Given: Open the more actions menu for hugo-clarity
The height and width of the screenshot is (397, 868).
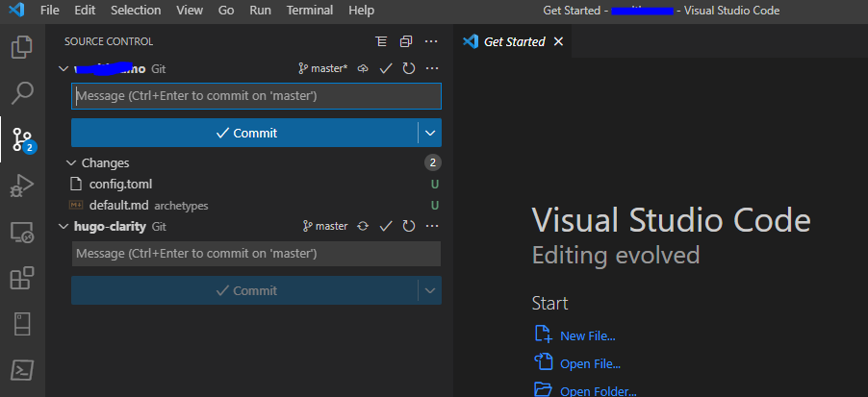Looking at the screenshot, I should 432,227.
